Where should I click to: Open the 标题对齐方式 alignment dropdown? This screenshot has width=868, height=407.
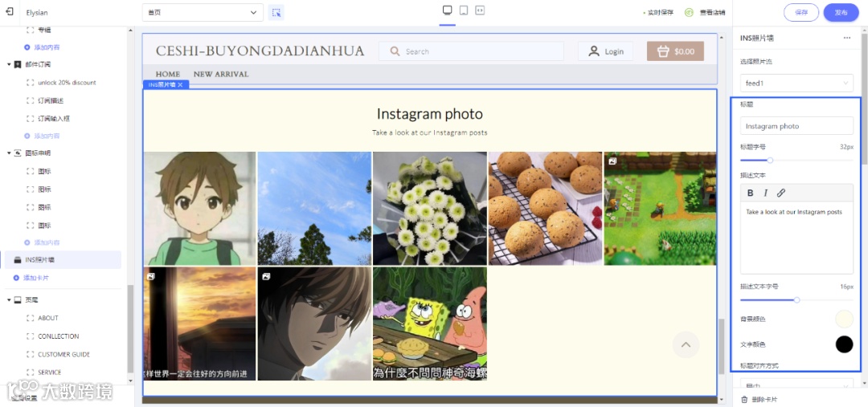[796, 385]
